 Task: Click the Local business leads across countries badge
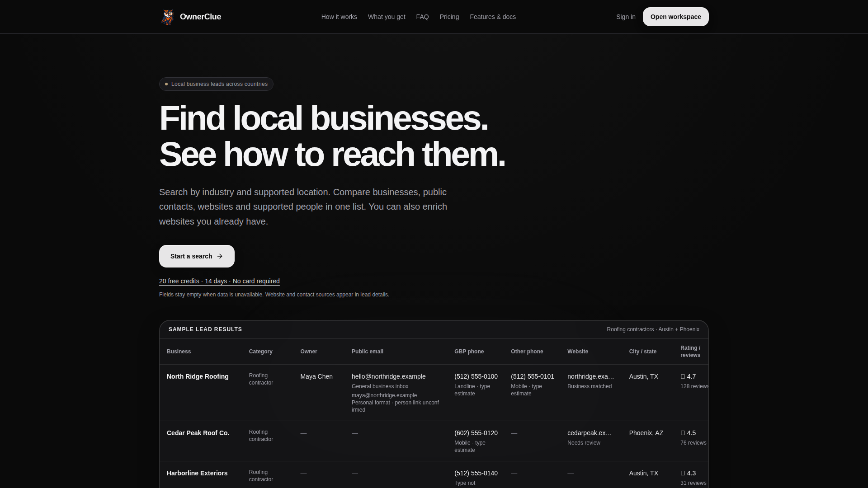[x=216, y=84]
